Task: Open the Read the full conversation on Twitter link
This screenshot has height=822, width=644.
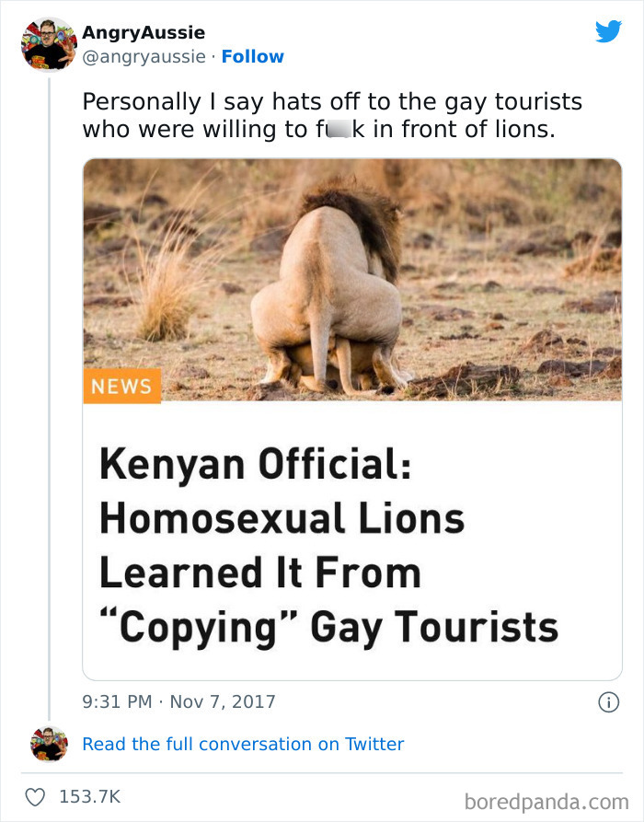Action: tap(244, 744)
